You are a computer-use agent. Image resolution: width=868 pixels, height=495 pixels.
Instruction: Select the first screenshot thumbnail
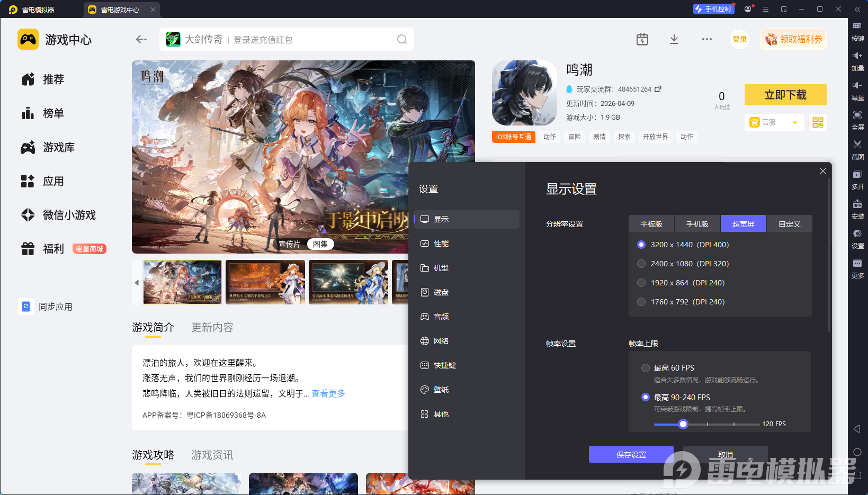183,282
